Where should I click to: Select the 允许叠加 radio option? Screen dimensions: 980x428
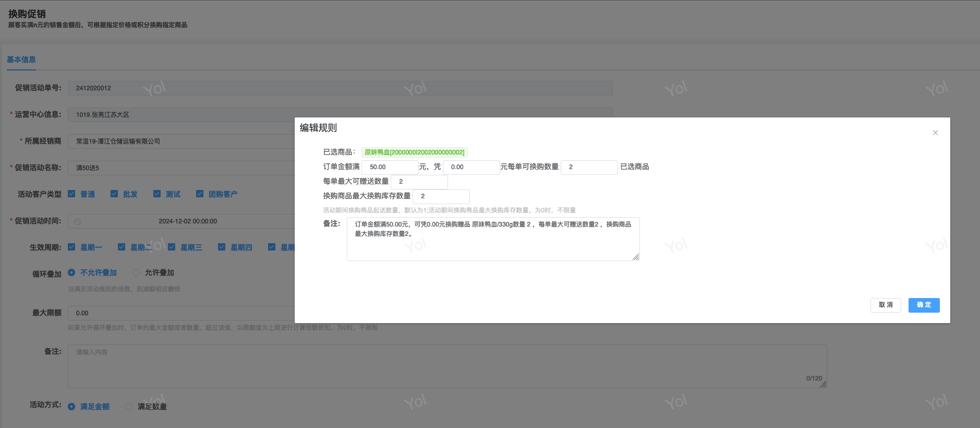[x=136, y=272]
